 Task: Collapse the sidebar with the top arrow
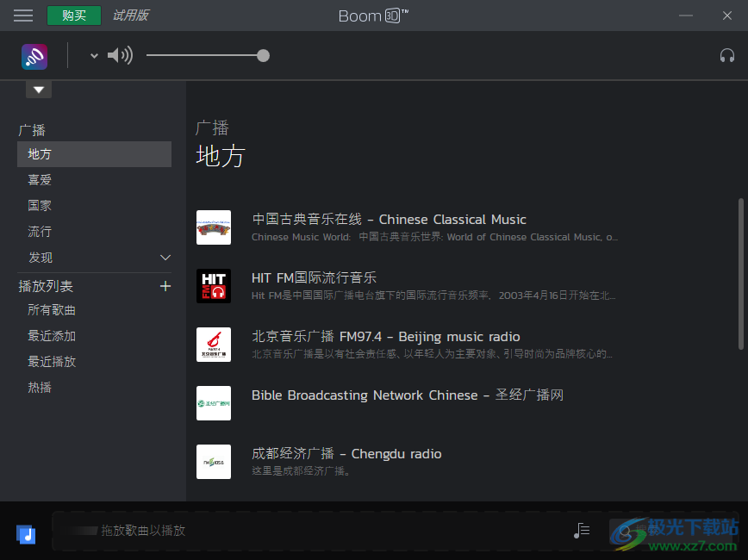point(38,89)
